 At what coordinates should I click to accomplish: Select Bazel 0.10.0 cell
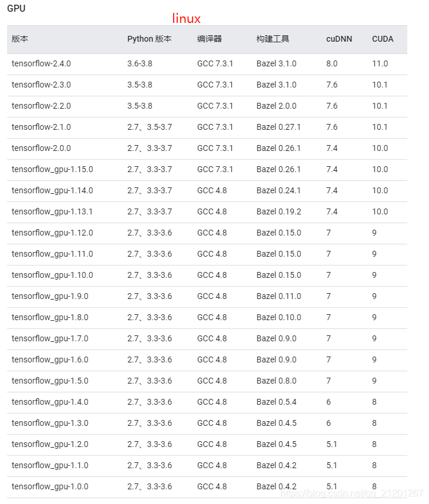279,318
